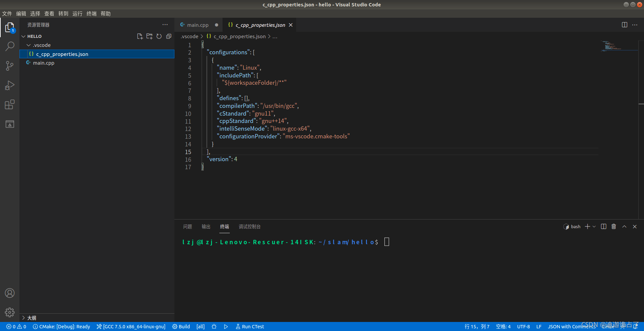Create a new file in HELLO folder
Image resolution: width=644 pixels, height=331 pixels.
140,36
